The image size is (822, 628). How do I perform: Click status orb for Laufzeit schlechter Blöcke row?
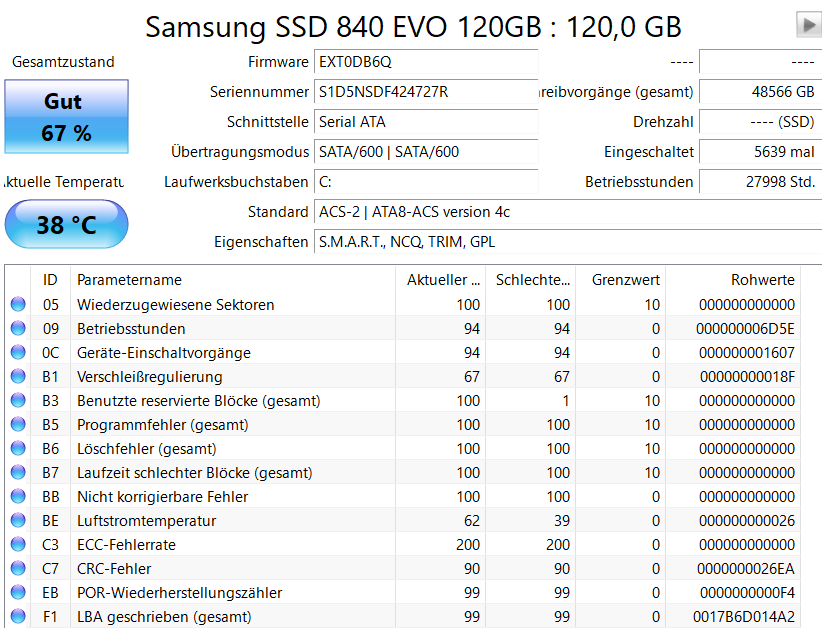coord(18,472)
